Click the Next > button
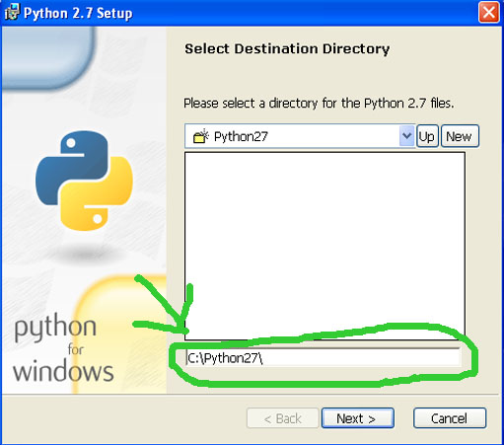The height and width of the screenshot is (445, 504). point(358,418)
